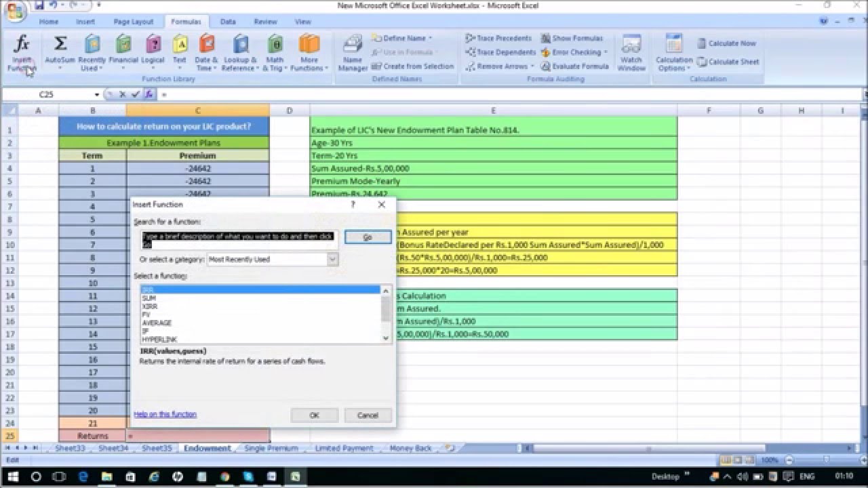The width and height of the screenshot is (868, 488).
Task: Switch to the Review ribbon tab
Action: (265, 22)
